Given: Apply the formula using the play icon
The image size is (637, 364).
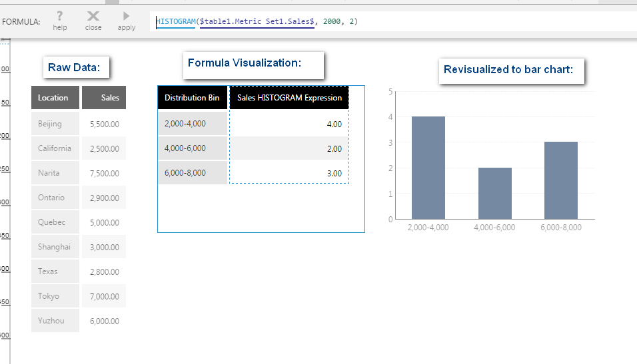Looking at the screenshot, I should 126,16.
